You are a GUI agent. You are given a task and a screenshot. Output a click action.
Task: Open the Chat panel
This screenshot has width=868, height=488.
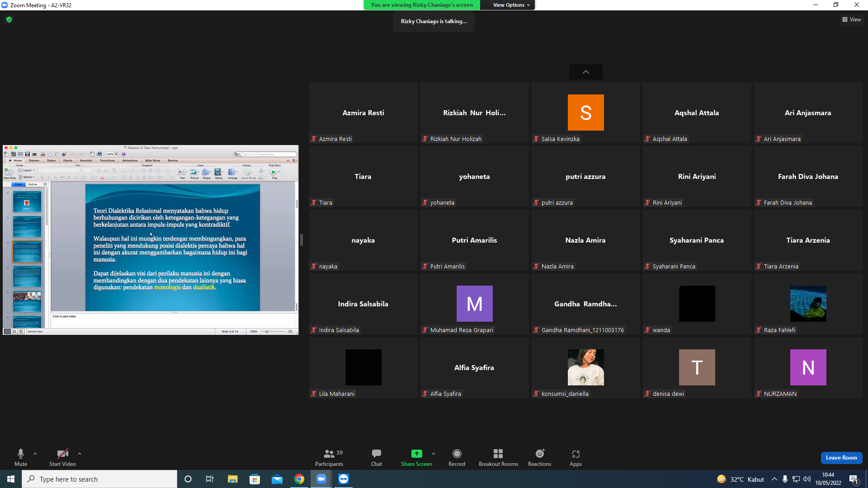click(x=377, y=458)
